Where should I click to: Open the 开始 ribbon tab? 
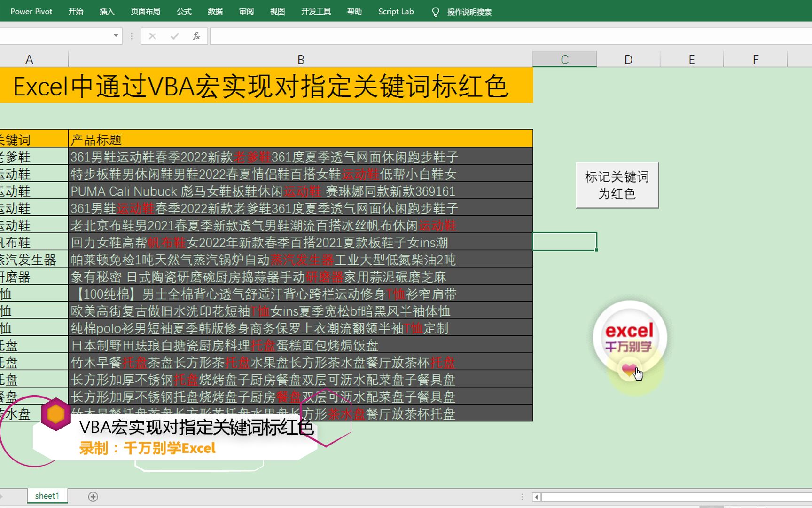[x=76, y=11]
